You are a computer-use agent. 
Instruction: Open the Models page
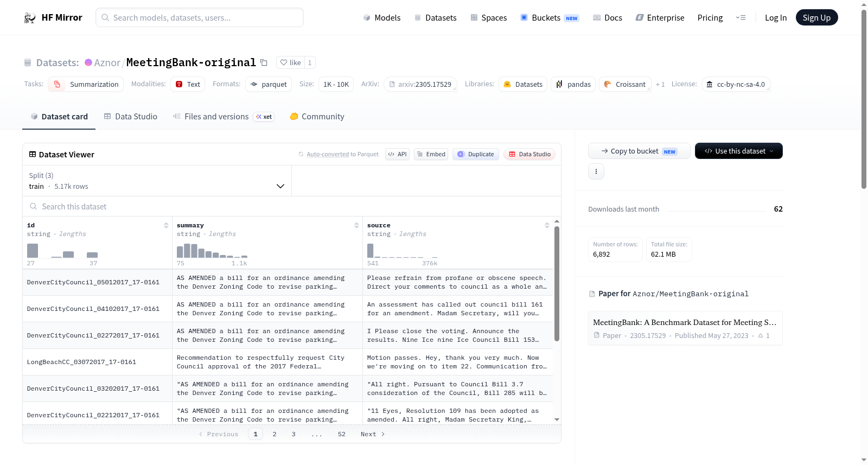click(382, 17)
